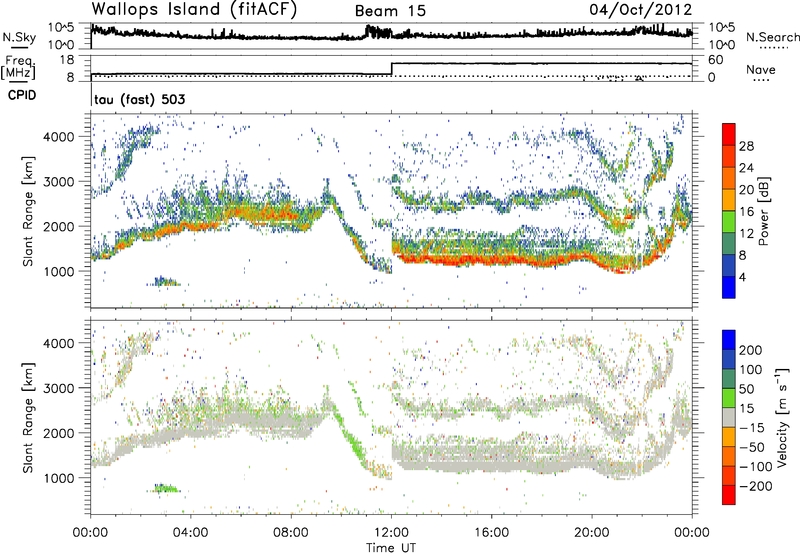Click the date "04/Oct/2012"
The image size is (800, 554).
(x=641, y=10)
